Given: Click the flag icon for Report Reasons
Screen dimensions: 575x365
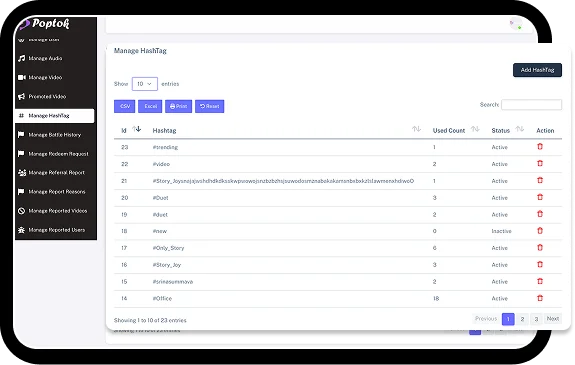Looking at the screenshot, I should (21, 191).
